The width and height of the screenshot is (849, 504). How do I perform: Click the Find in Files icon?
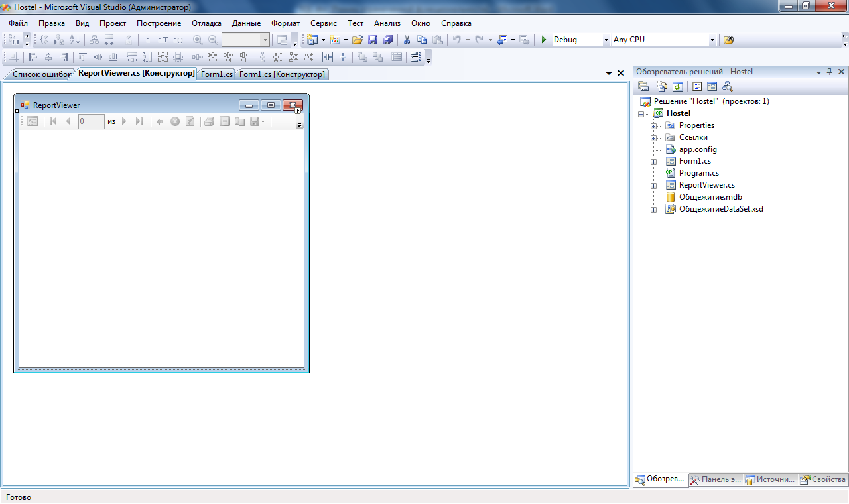pos(728,40)
